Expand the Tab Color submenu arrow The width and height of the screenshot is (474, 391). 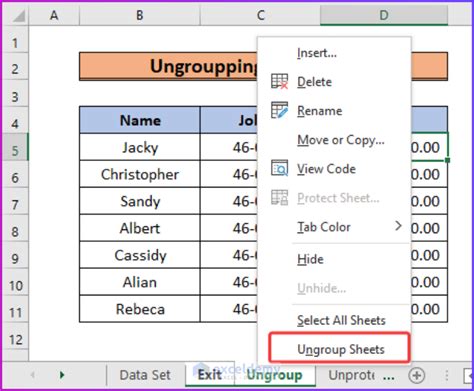[398, 226]
